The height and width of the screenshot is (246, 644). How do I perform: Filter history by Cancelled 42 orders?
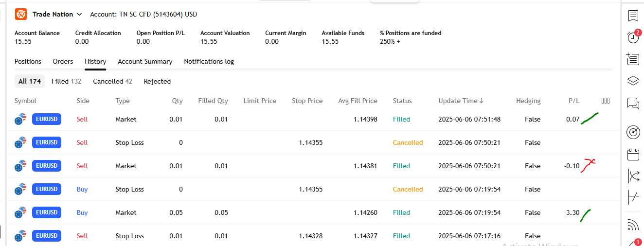coord(112,82)
